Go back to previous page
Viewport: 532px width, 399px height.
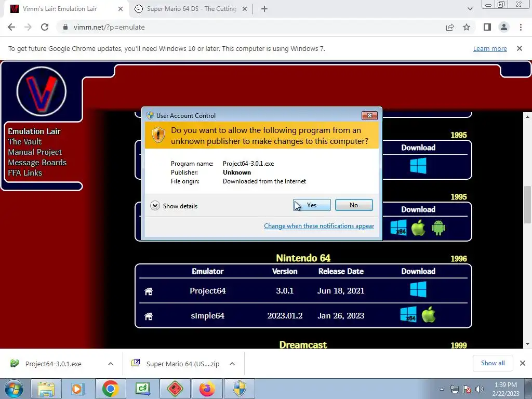coord(11,27)
